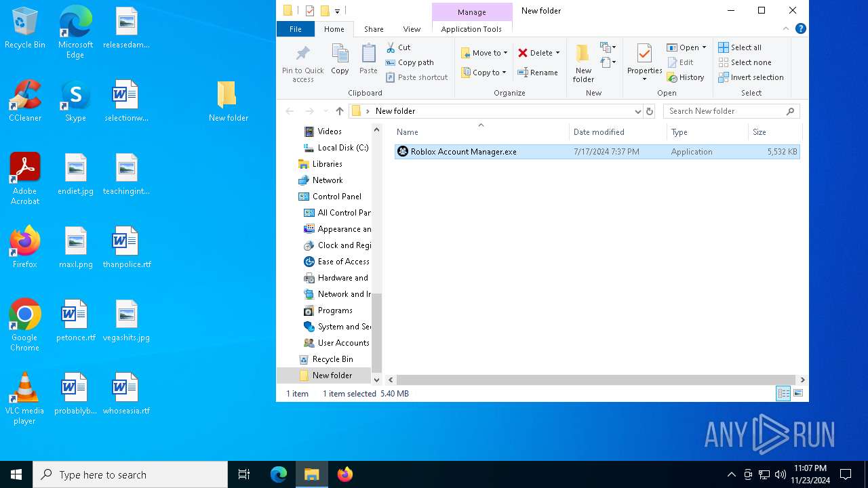Click Pin to Quick access icon
This screenshot has height=488, width=868.
point(303,63)
